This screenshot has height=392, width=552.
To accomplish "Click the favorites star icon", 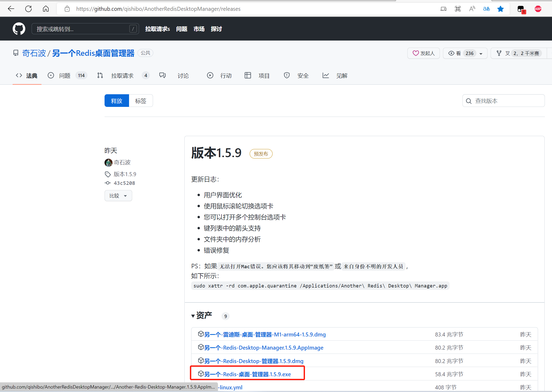I will [x=500, y=9].
